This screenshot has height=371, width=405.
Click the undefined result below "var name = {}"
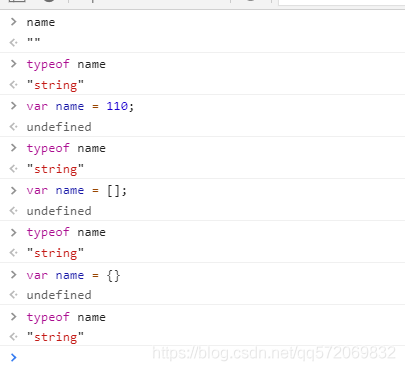[x=59, y=295]
